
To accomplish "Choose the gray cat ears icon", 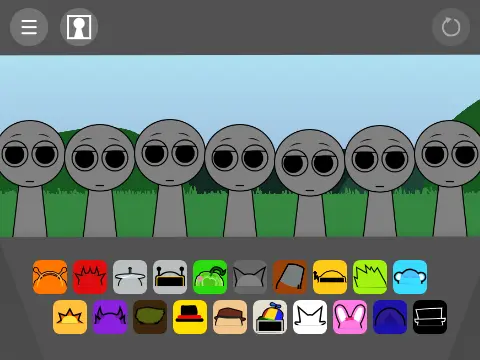I will [x=250, y=277].
